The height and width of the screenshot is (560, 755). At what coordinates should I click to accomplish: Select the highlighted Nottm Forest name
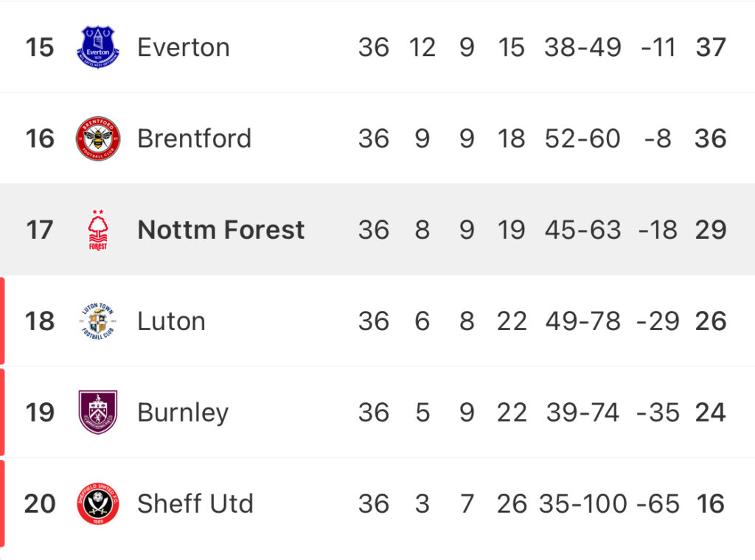coord(221,230)
